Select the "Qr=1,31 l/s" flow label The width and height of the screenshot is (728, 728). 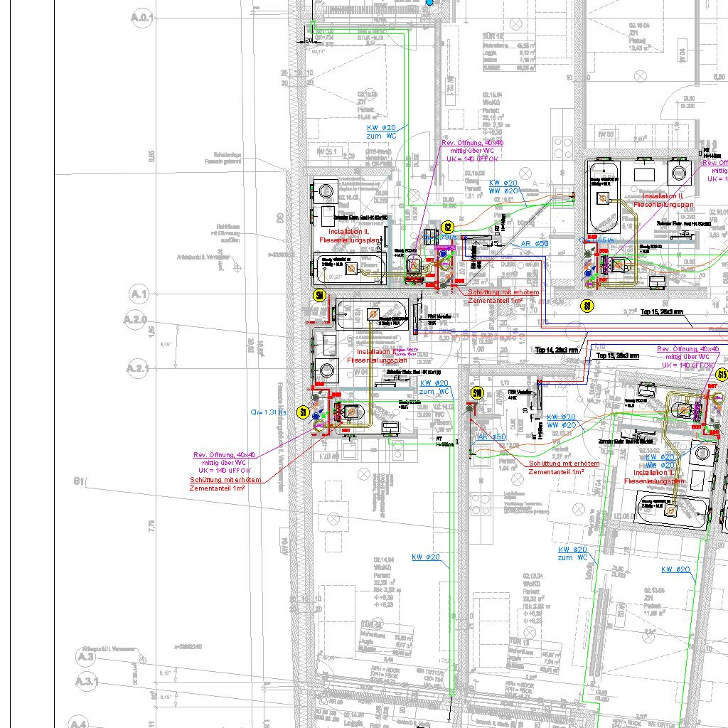[x=269, y=412]
